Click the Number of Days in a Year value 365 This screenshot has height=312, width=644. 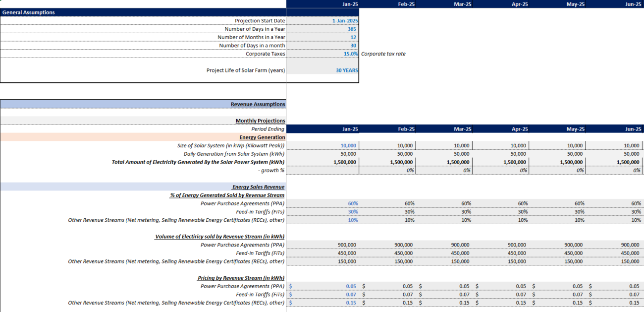tap(322, 29)
